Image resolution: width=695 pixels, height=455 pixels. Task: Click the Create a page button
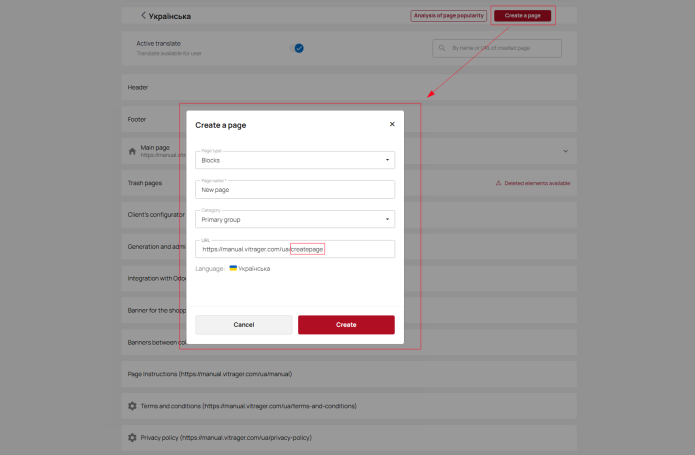(x=523, y=16)
